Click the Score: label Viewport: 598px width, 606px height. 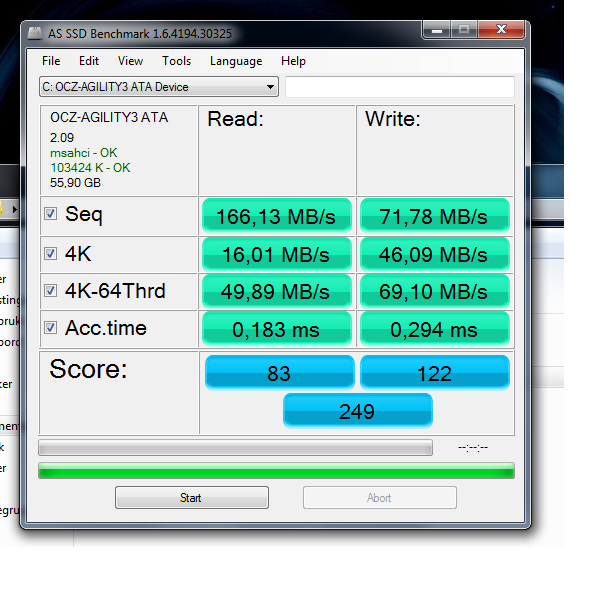[88, 369]
